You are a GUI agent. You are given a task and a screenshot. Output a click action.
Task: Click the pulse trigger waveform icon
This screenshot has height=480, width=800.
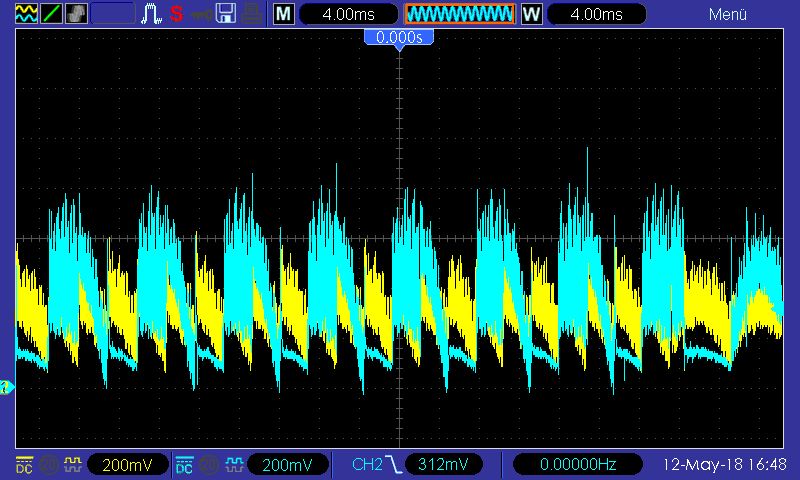[x=152, y=14]
